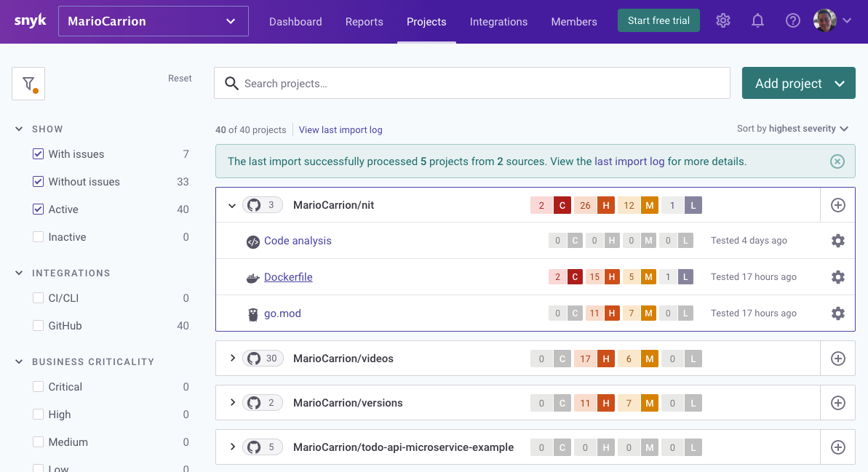Open the Add project dropdown
Image resolution: width=868 pixels, height=472 pixels.
point(798,84)
